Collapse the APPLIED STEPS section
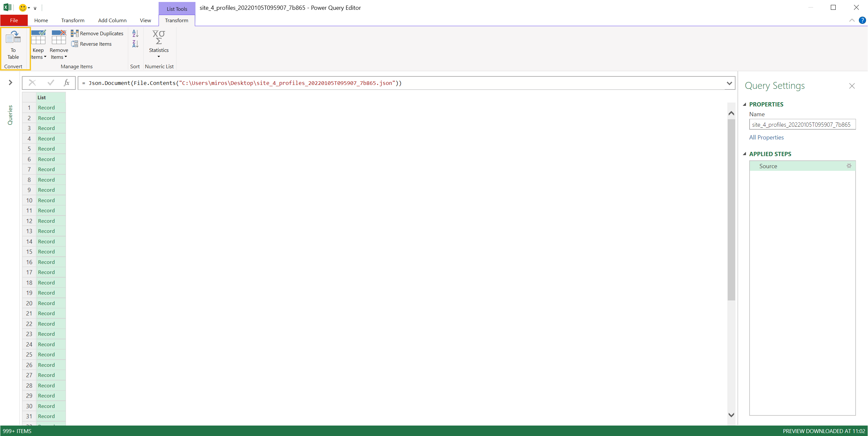The height and width of the screenshot is (436, 868). coord(744,154)
